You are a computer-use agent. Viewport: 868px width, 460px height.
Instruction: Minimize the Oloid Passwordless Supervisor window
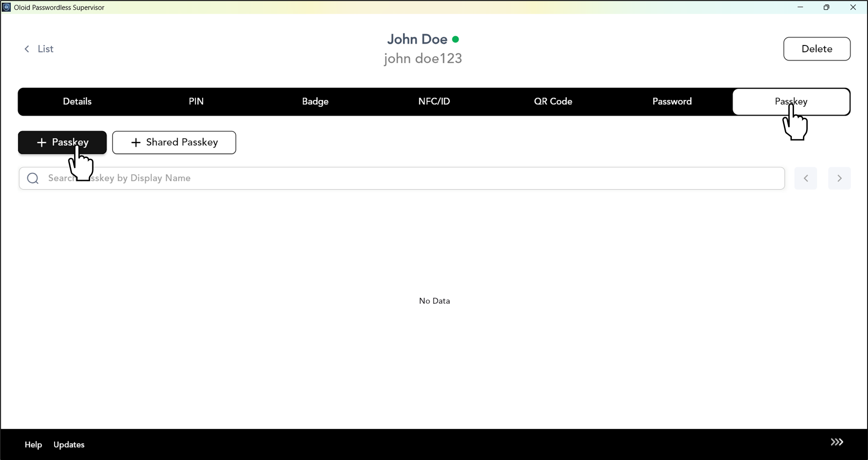point(800,7)
